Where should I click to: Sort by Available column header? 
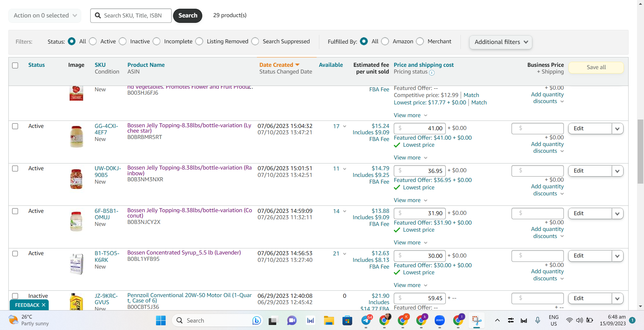(x=331, y=65)
